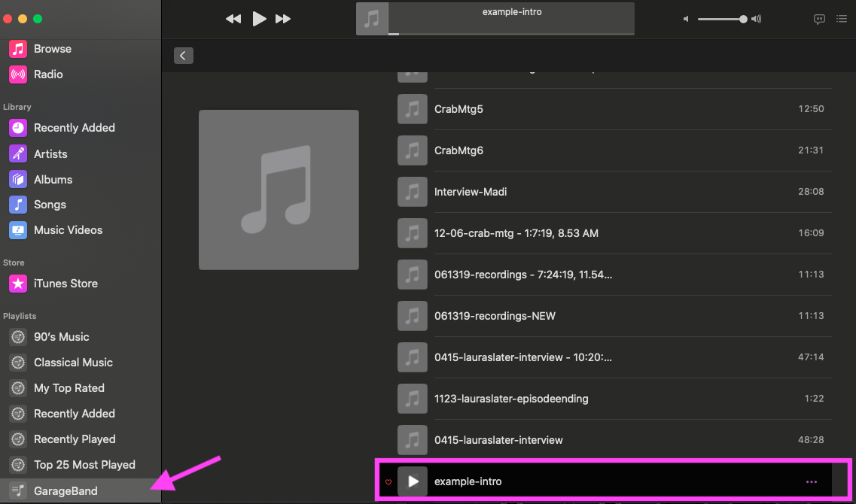Select the 061319-recordings-NEW track
The width and height of the screenshot is (856, 504).
pyautogui.click(x=614, y=316)
